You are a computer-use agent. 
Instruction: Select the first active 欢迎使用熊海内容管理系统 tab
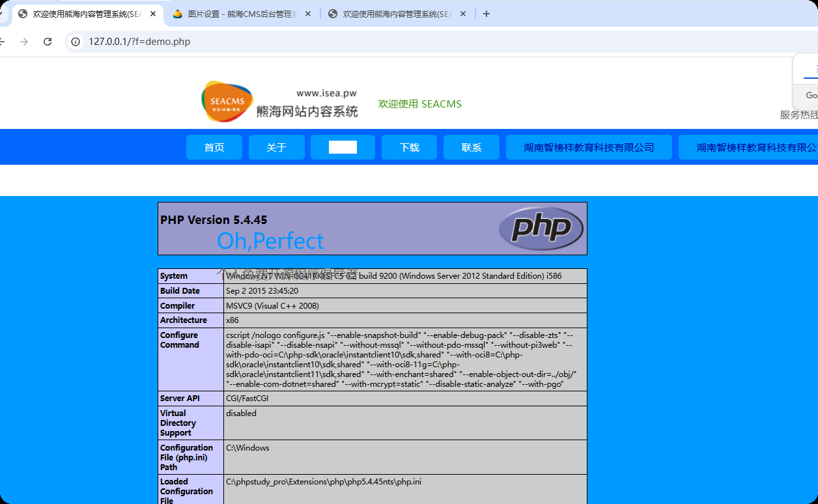click(87, 14)
